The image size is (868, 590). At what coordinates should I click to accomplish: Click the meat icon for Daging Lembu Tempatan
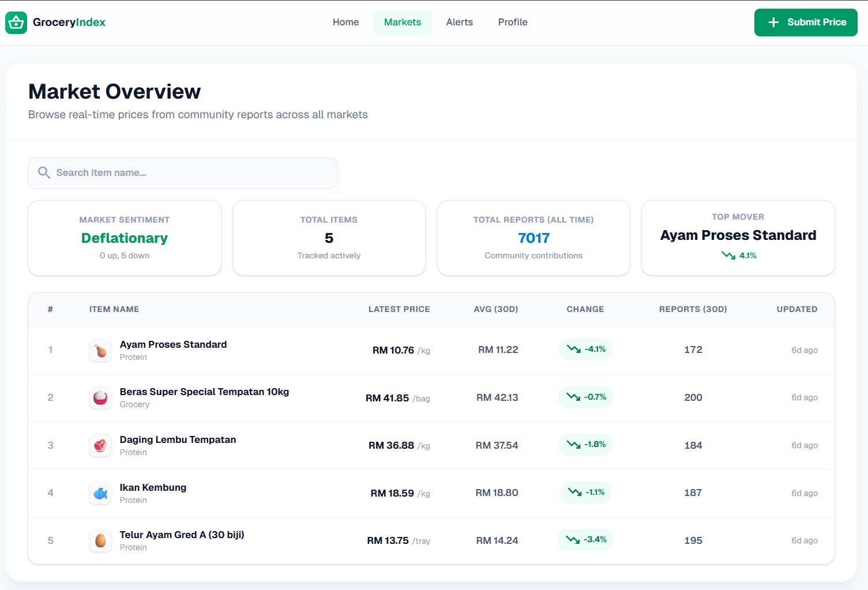point(100,446)
